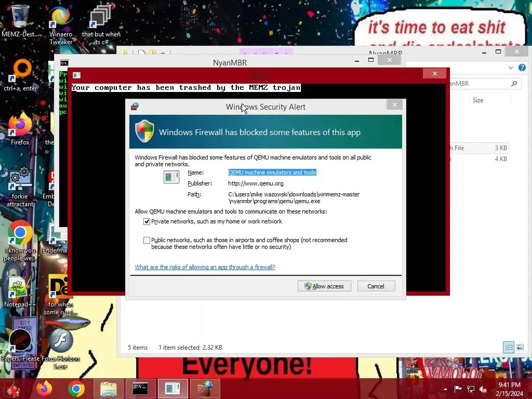
Task: Close the Windows Security Alert dialog
Action: point(395,104)
